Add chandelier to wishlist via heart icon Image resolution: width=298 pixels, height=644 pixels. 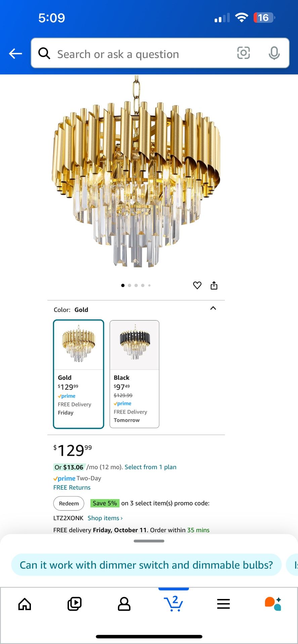point(197,285)
